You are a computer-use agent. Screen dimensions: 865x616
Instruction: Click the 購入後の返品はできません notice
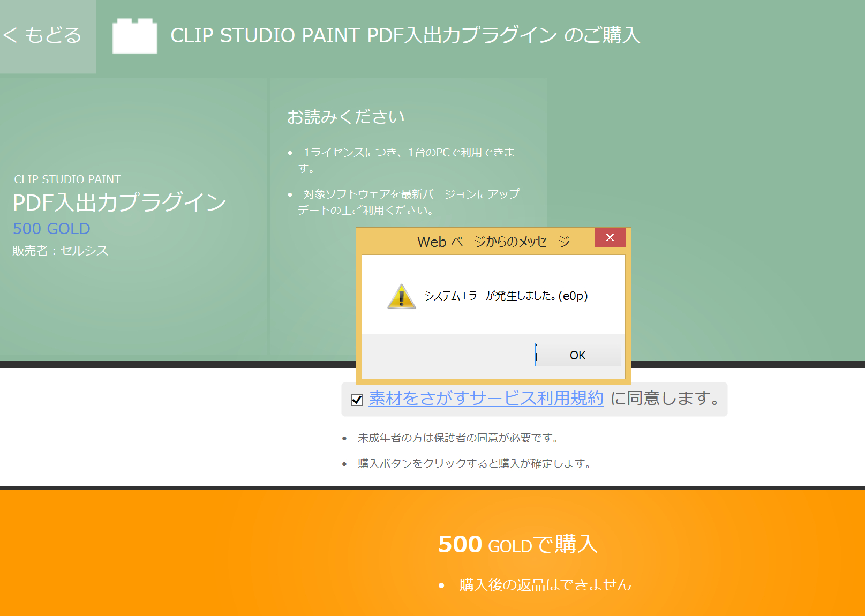point(545,585)
